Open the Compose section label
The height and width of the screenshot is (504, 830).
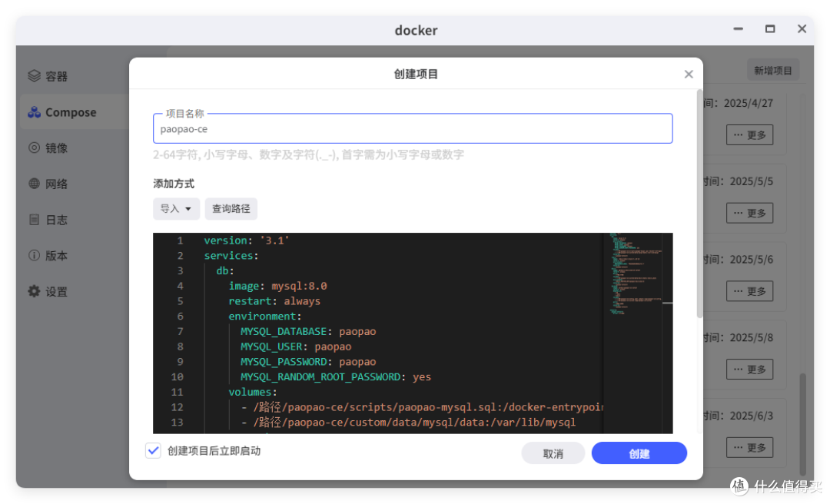(x=71, y=112)
